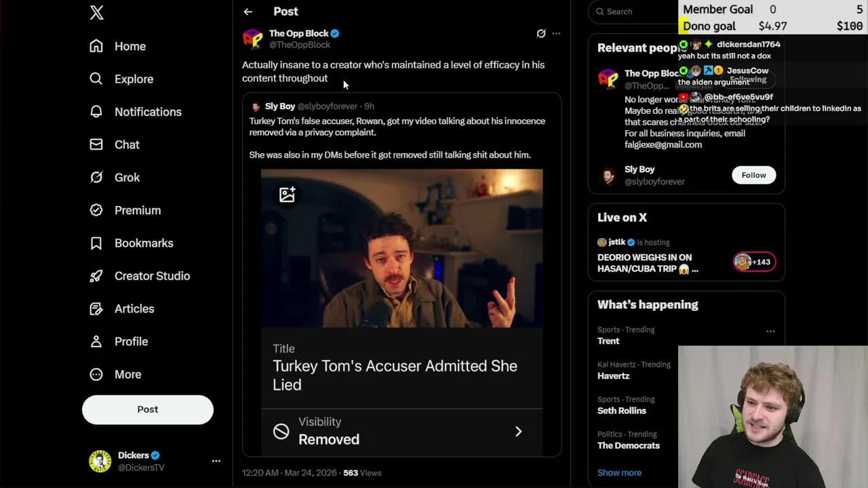Open post options three-dot menu

[x=556, y=33]
